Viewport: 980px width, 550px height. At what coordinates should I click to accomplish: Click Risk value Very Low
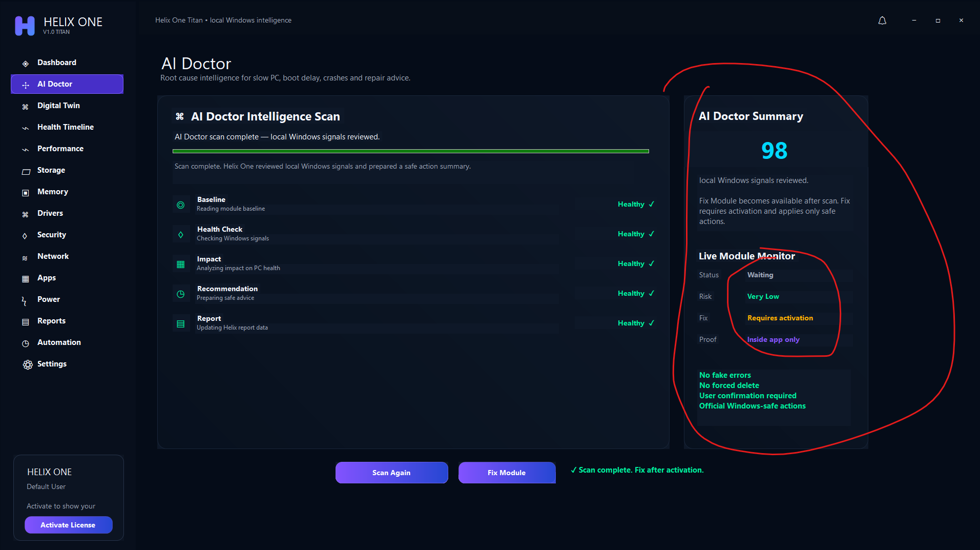[763, 297]
